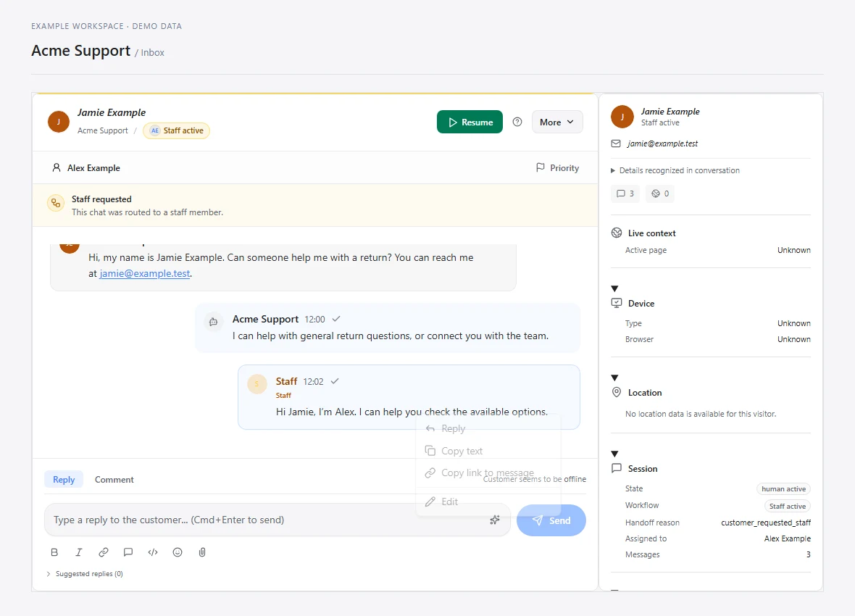Image resolution: width=855 pixels, height=616 pixels.
Task: Mark conversation as Priority with the flag
Action: coord(557,168)
